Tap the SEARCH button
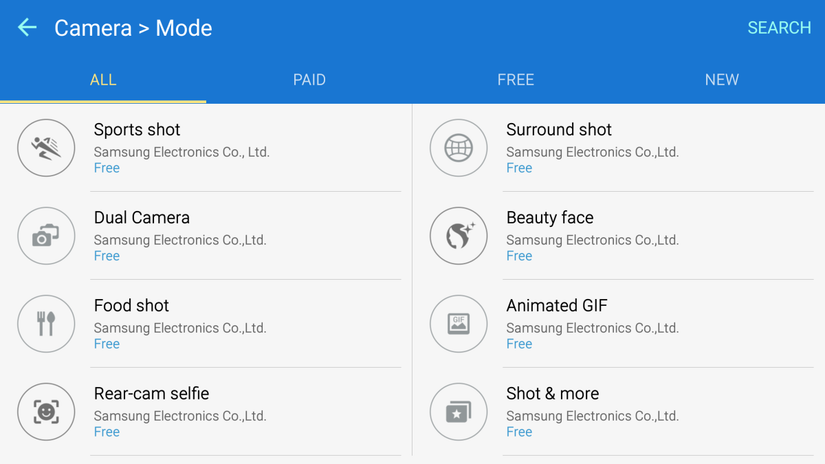 (779, 28)
